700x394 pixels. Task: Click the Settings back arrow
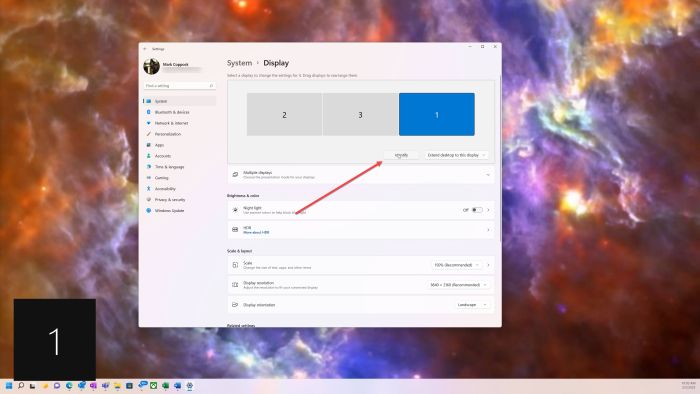(x=145, y=49)
